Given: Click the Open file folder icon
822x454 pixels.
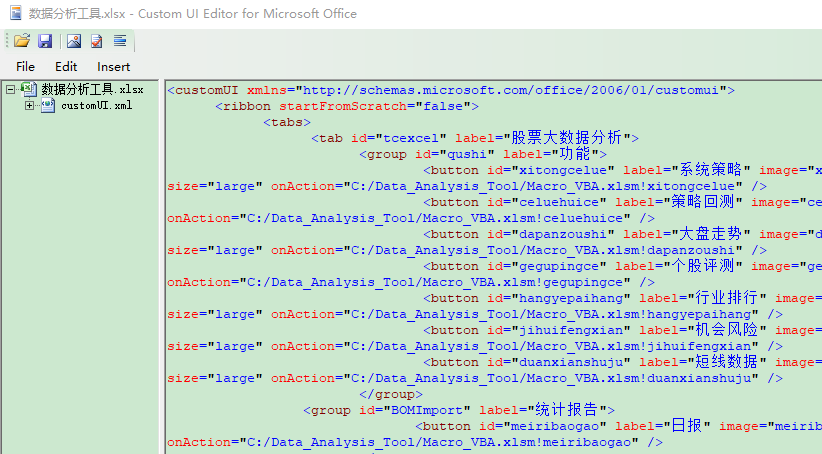Looking at the screenshot, I should click(22, 41).
